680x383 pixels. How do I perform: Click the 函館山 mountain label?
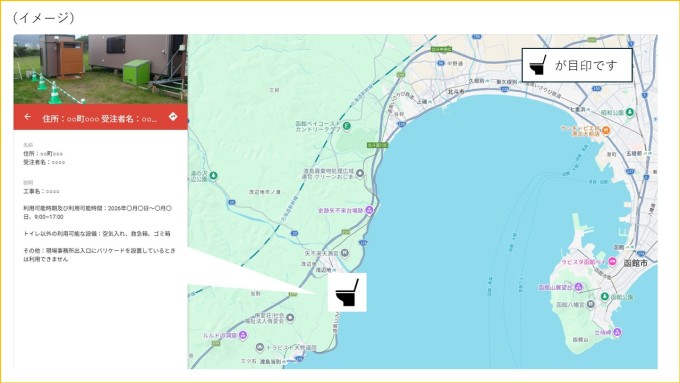[579, 340]
